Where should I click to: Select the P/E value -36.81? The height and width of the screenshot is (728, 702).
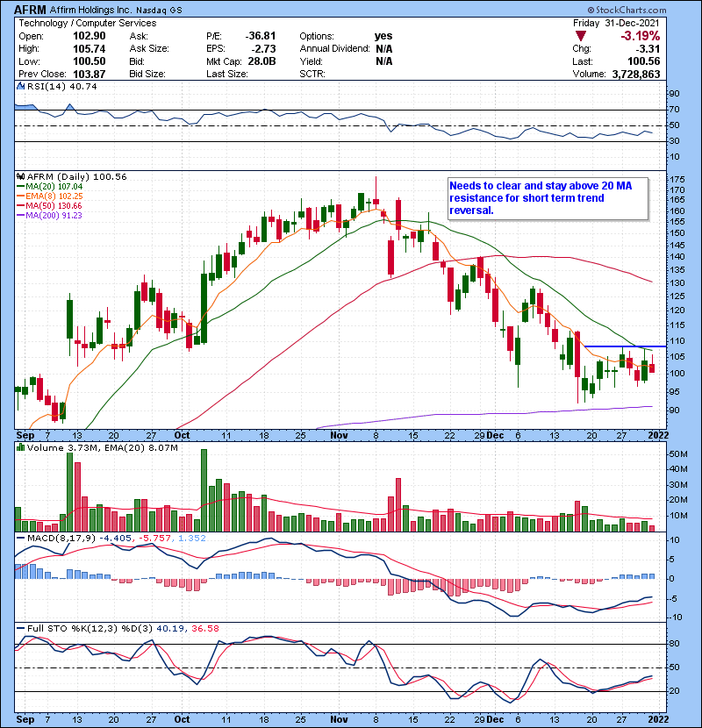[261, 36]
